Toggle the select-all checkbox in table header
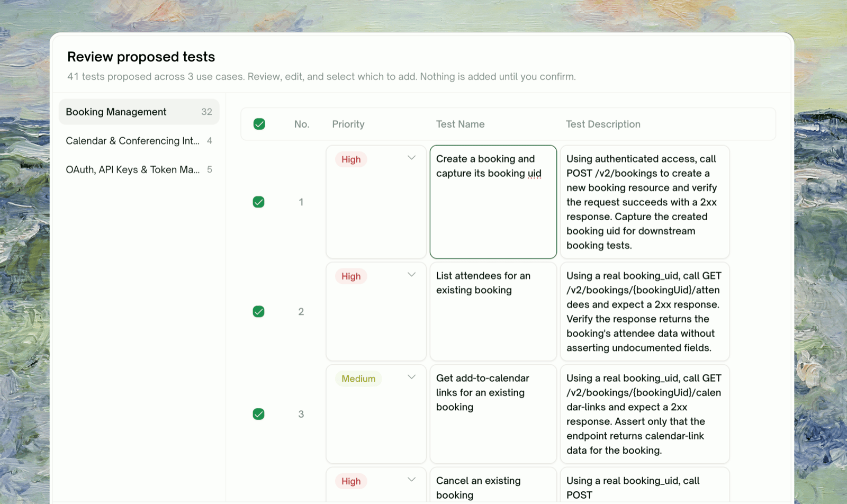 point(259,124)
